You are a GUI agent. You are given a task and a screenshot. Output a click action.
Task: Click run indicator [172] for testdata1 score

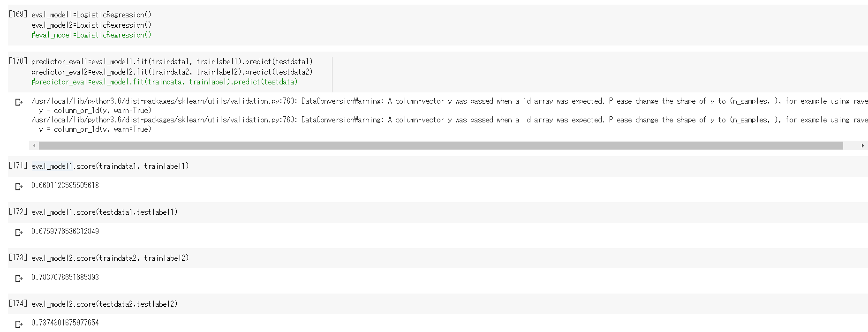[x=18, y=211]
